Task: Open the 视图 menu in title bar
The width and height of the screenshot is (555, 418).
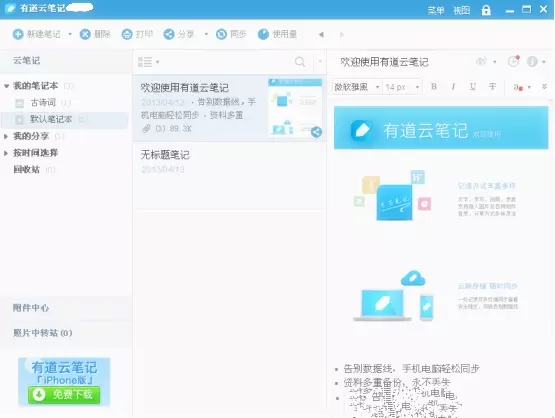Action: 462,10
